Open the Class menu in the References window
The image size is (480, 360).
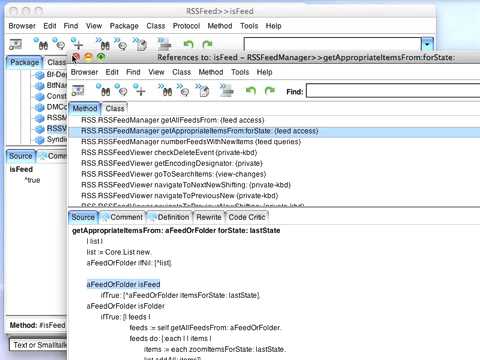pyautogui.click(x=181, y=72)
